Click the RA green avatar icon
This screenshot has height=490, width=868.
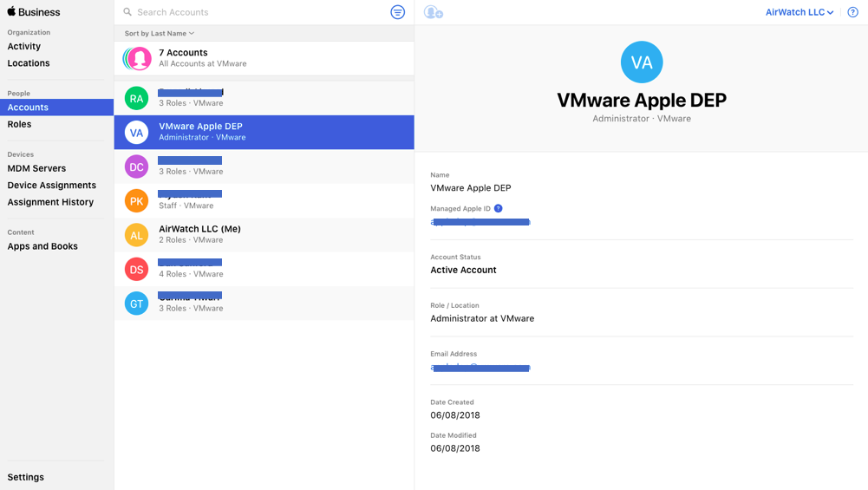click(x=136, y=98)
